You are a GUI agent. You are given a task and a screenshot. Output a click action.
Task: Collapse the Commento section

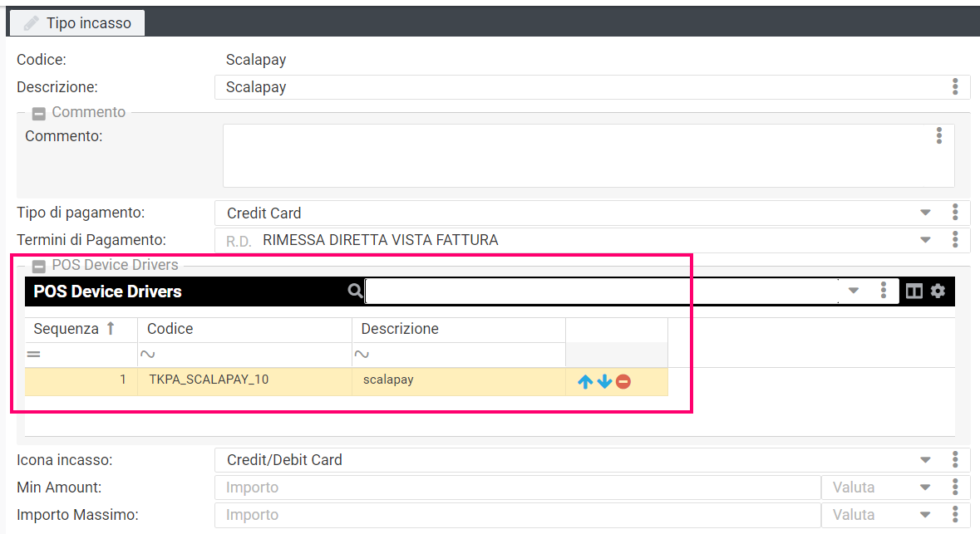click(x=38, y=113)
